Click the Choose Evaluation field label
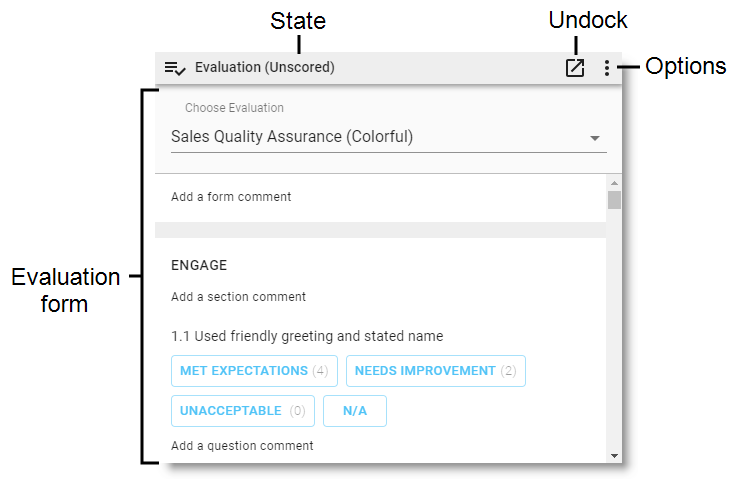Viewport: 735px width, 479px height. (234, 108)
